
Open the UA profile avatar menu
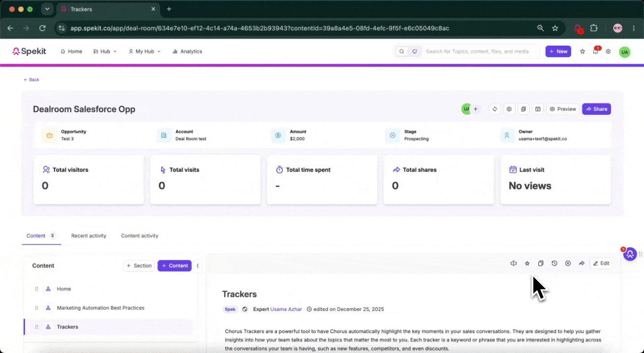pyautogui.click(x=624, y=52)
